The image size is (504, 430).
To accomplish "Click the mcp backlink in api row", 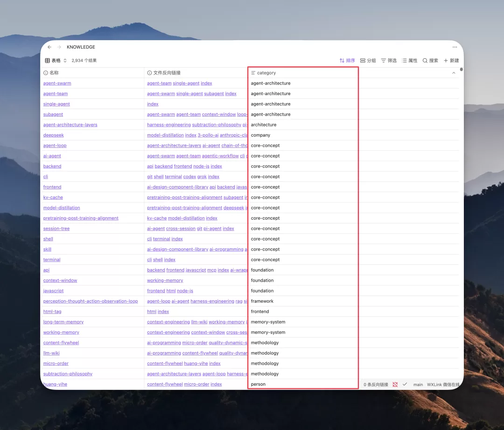I will click(x=212, y=270).
